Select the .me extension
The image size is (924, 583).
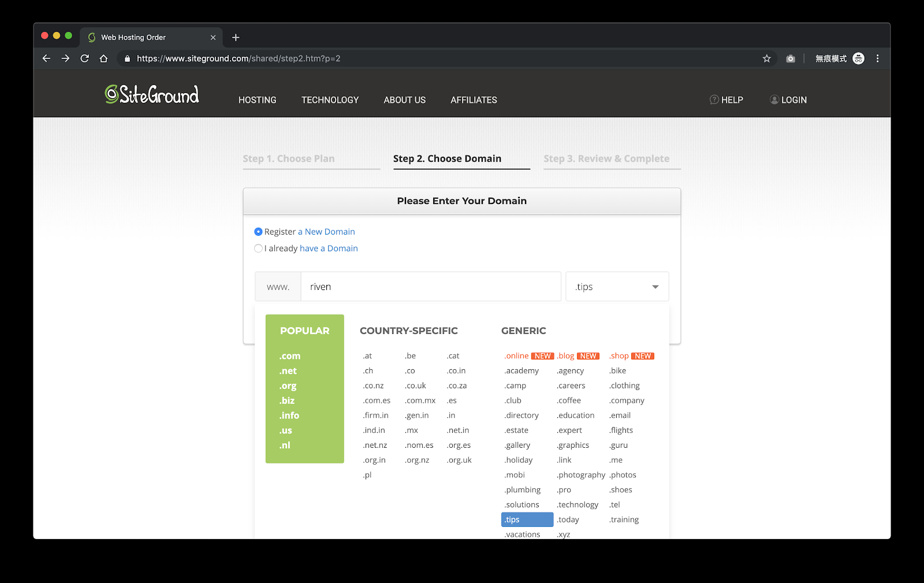616,460
